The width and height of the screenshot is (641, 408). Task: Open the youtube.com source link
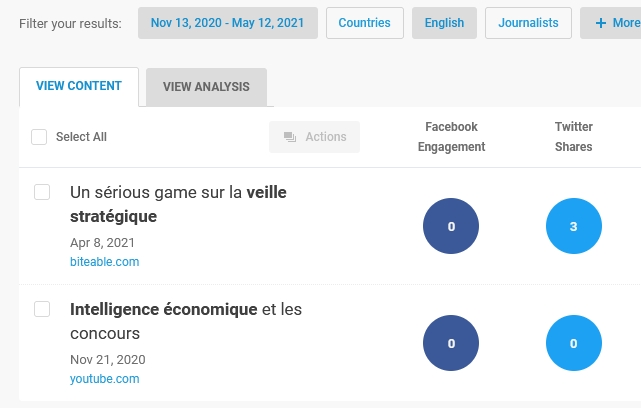click(x=105, y=379)
